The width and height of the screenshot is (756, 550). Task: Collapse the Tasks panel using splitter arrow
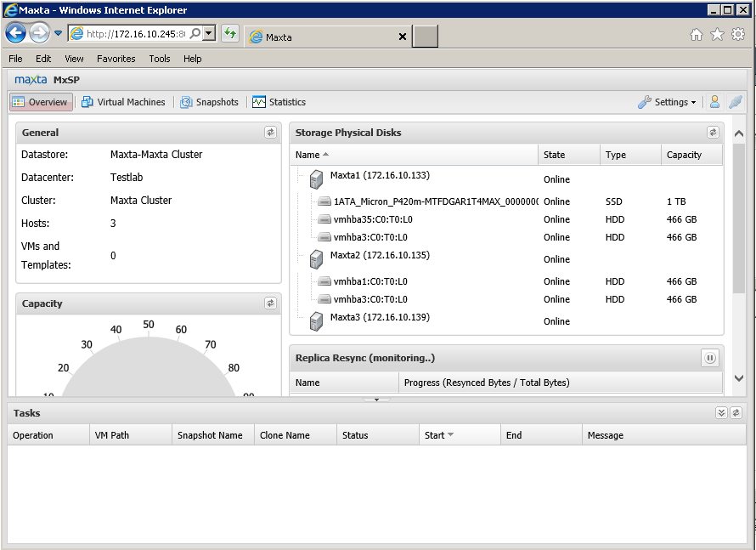pos(376,400)
